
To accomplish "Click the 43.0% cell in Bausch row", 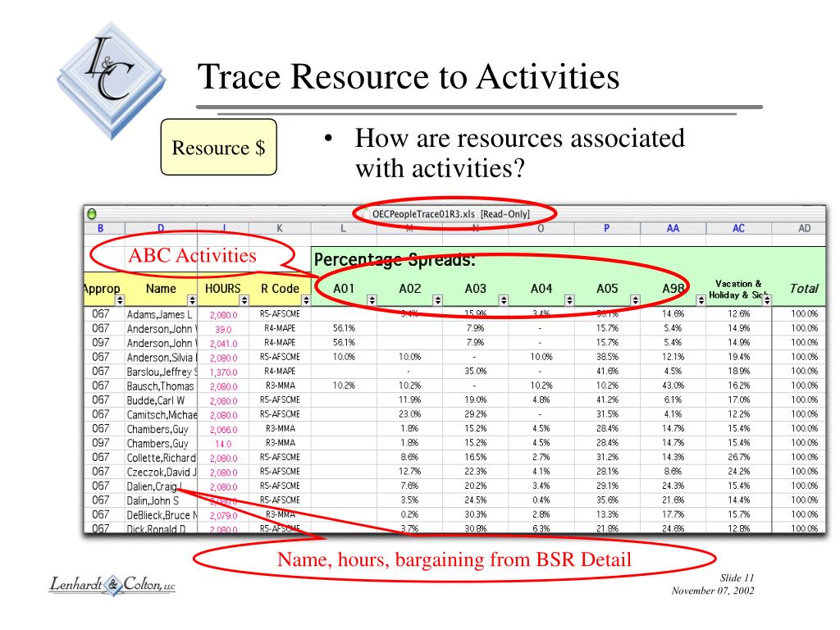I will coord(673,386).
